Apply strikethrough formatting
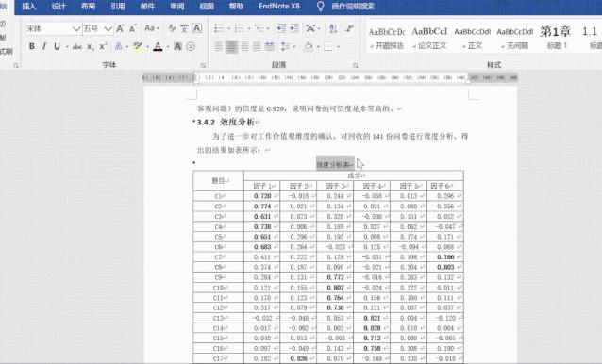Viewport: 602px width, 364px height. pos(77,47)
